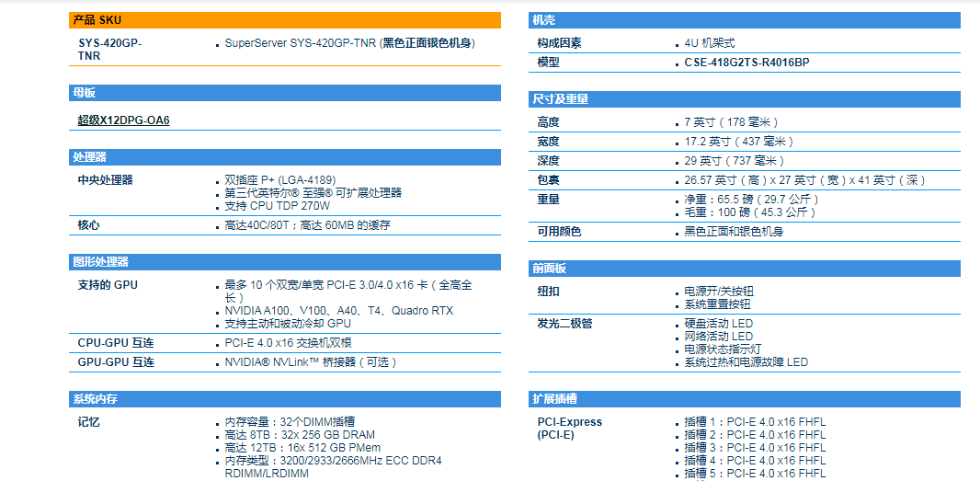Click the 核心 row label

[x=89, y=225]
